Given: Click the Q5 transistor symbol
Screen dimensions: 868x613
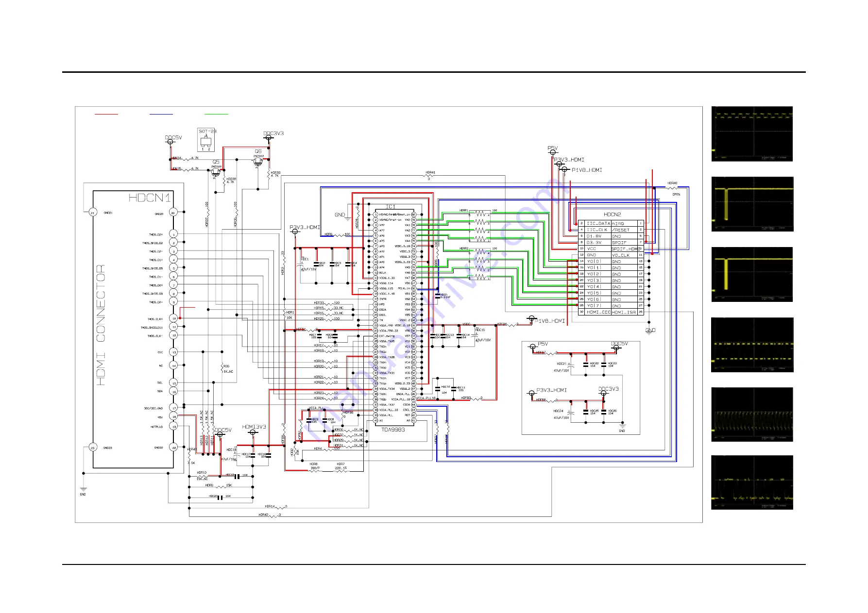Looking at the screenshot, I should click(216, 172).
